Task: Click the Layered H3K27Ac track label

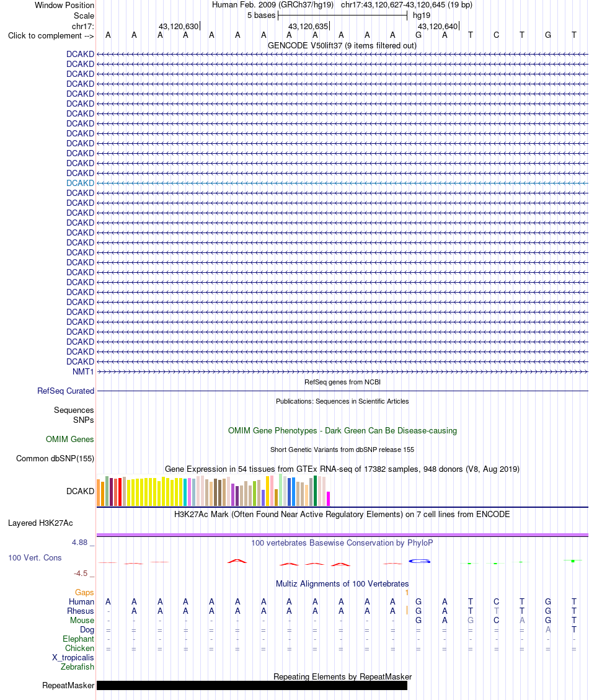Action: (x=40, y=523)
